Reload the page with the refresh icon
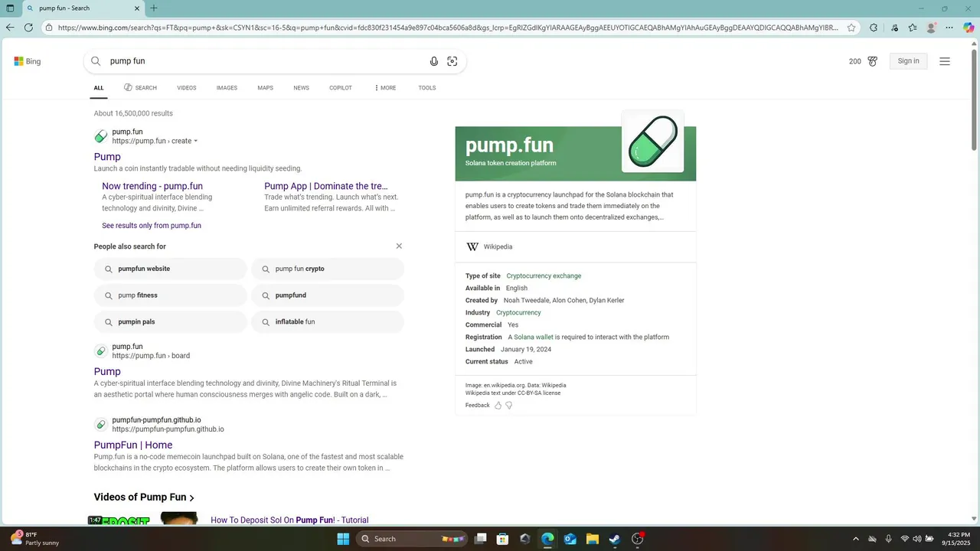The image size is (980, 551). pos(28,28)
